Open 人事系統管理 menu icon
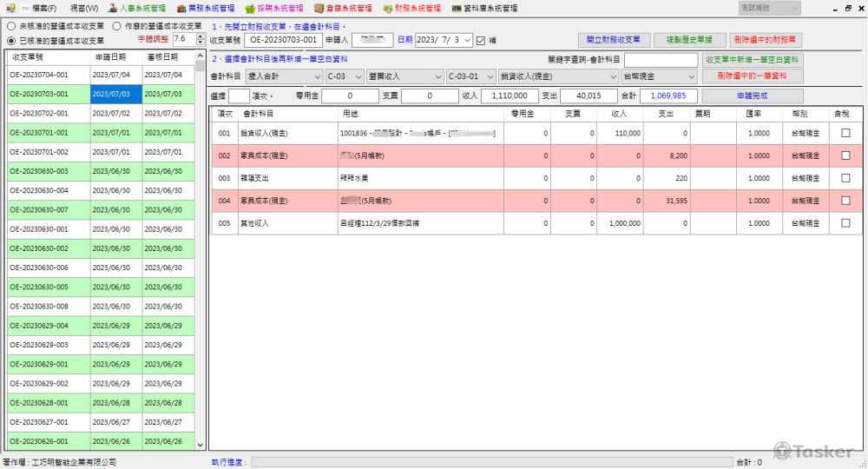 [x=113, y=8]
